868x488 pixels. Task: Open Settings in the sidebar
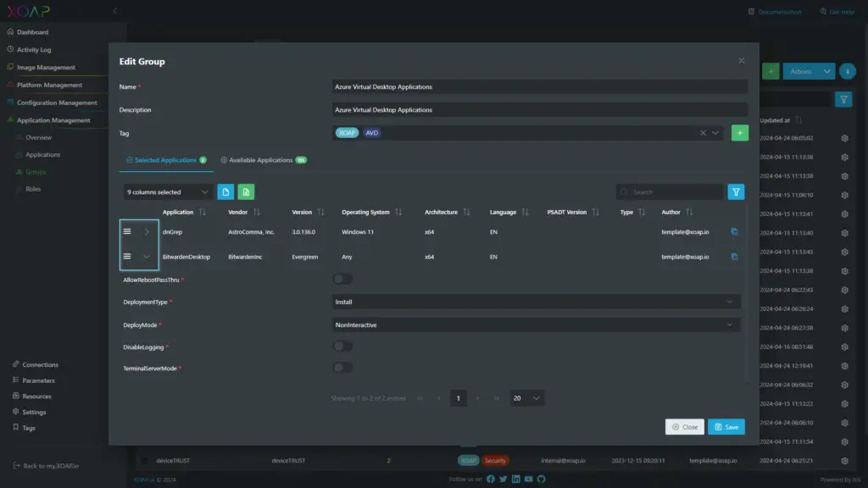[x=34, y=413]
